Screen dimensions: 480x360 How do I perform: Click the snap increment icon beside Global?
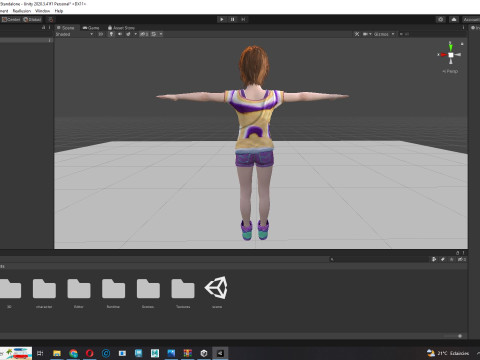coord(51,19)
